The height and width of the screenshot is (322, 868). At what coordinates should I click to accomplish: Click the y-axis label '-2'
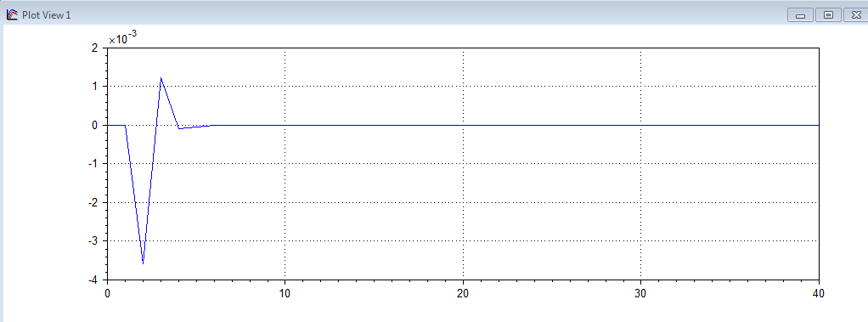[93, 202]
